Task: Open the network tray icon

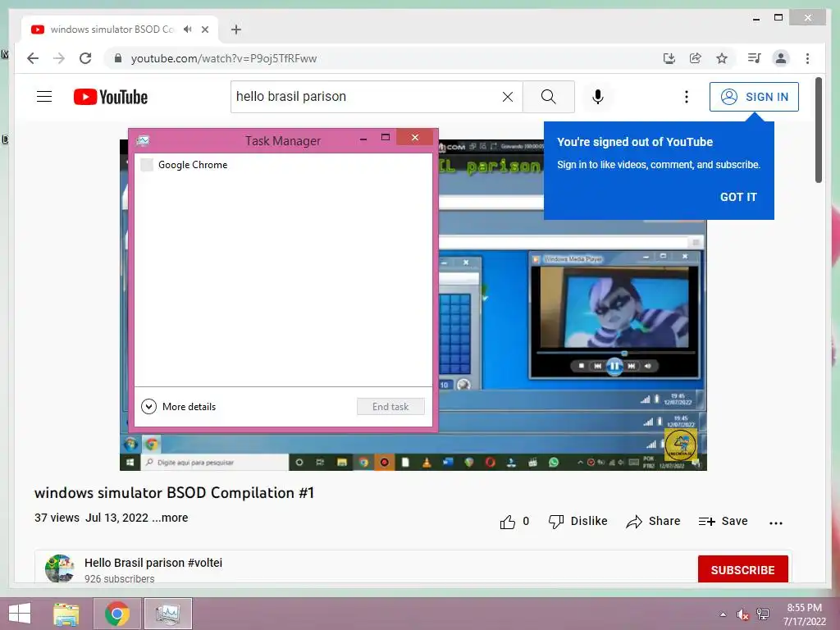Action: click(x=763, y=614)
